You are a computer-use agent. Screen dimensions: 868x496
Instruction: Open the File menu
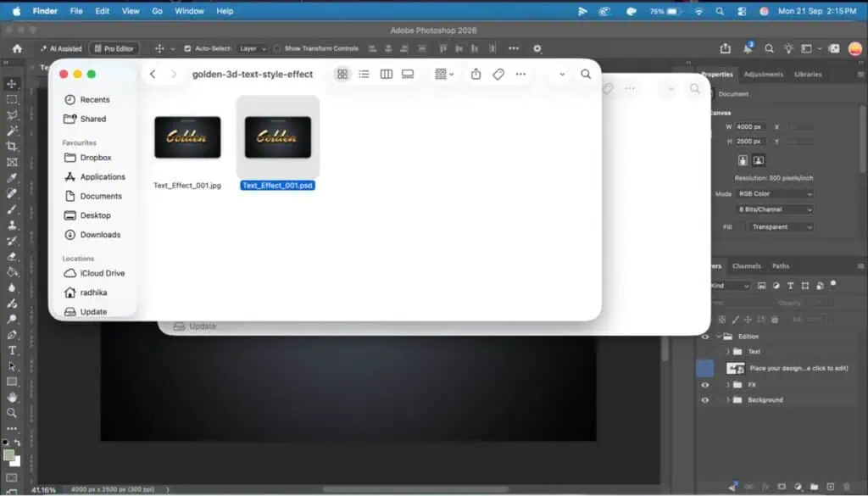point(76,11)
